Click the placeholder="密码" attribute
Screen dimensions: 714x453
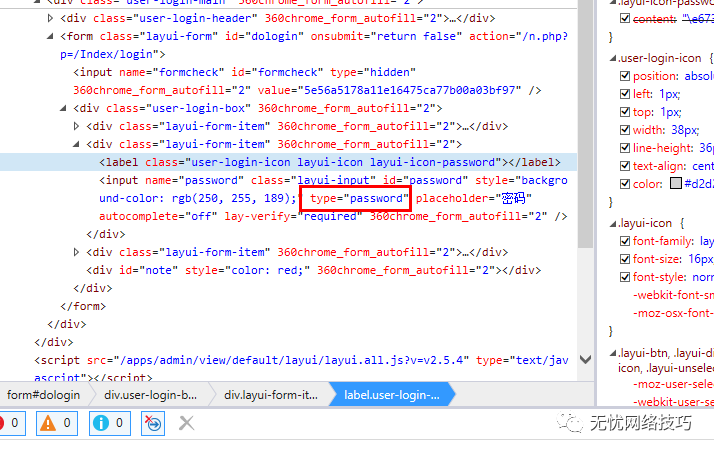(474, 198)
